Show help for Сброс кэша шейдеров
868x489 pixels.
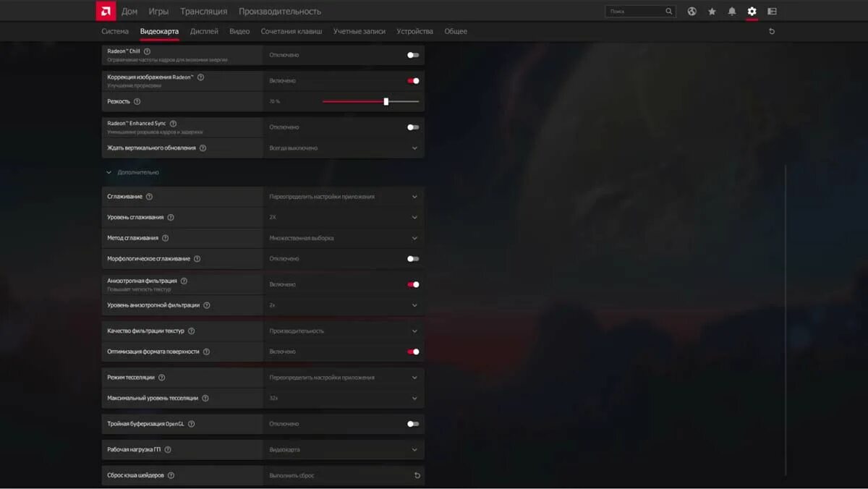(171, 475)
